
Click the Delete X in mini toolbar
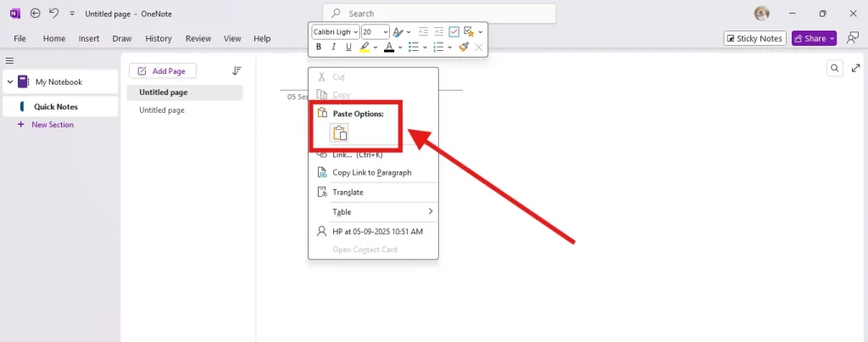[479, 48]
